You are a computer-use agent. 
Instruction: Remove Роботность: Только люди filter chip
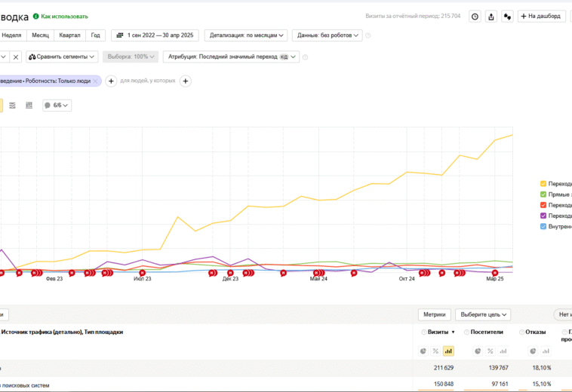(95, 81)
